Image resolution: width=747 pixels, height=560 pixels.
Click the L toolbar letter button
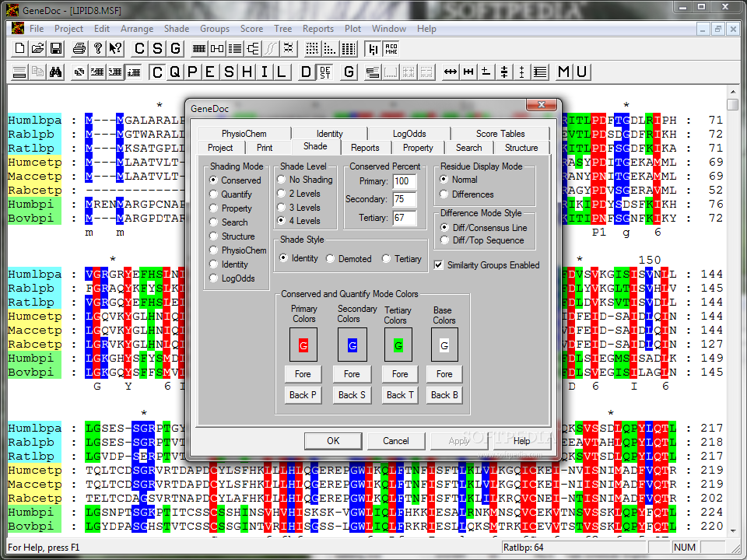[x=282, y=72]
